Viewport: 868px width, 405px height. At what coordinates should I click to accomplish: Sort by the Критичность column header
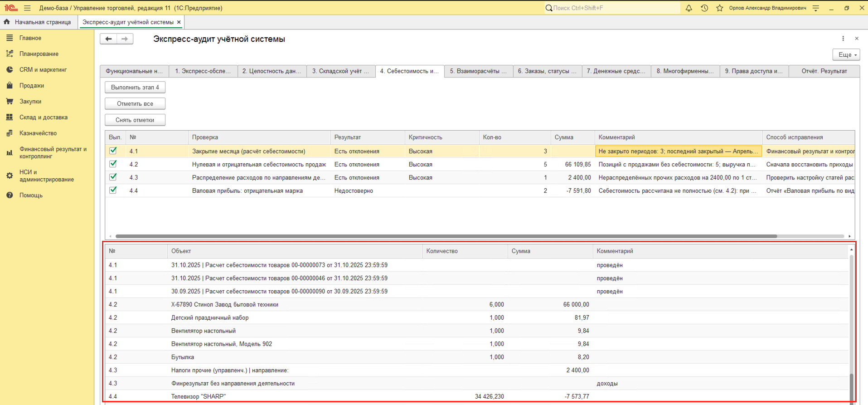coord(442,137)
